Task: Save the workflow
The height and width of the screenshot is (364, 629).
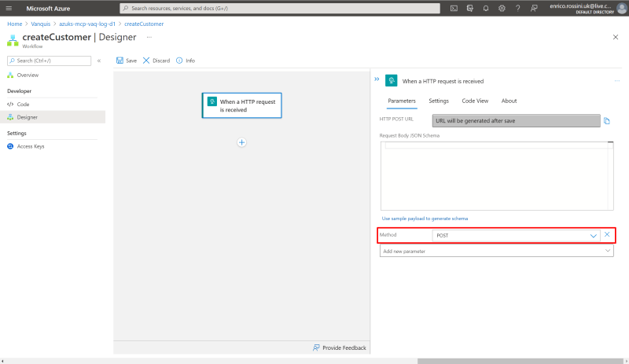Action: [x=127, y=61]
